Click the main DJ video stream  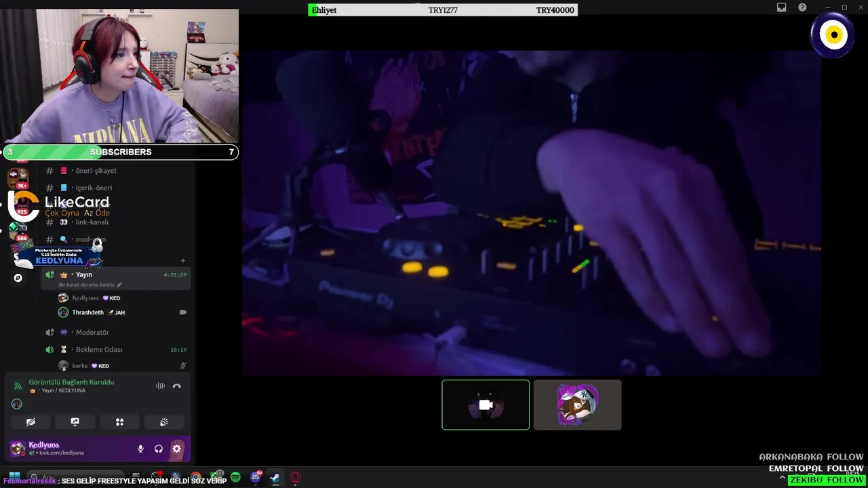point(532,213)
